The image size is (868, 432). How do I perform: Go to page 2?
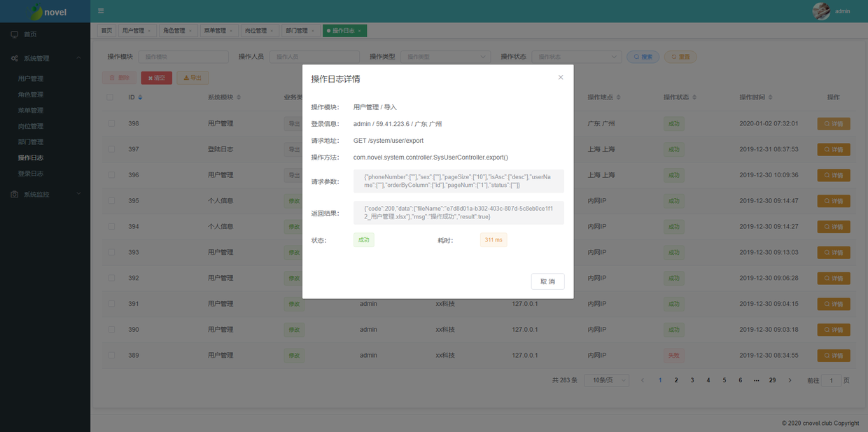pos(676,380)
